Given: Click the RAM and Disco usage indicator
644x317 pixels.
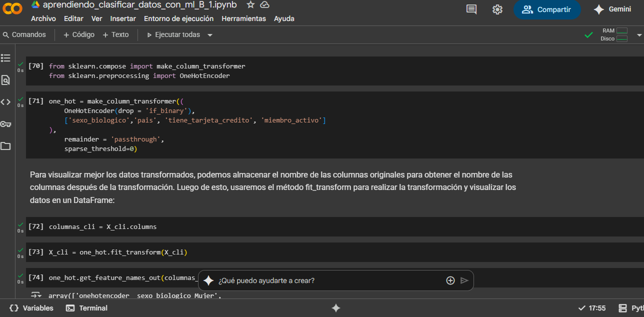Looking at the screenshot, I should 614,34.
